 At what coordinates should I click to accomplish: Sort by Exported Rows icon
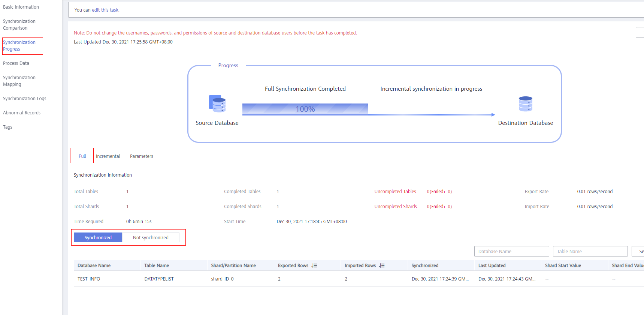point(314,265)
